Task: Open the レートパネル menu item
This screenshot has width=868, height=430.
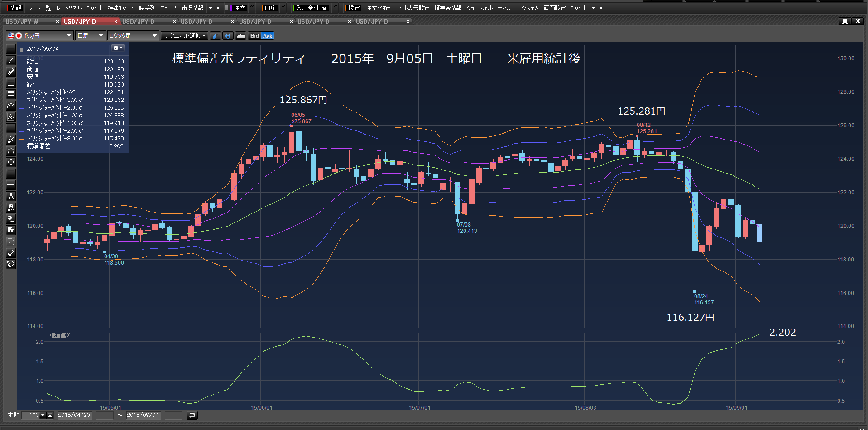Action: click(x=69, y=8)
